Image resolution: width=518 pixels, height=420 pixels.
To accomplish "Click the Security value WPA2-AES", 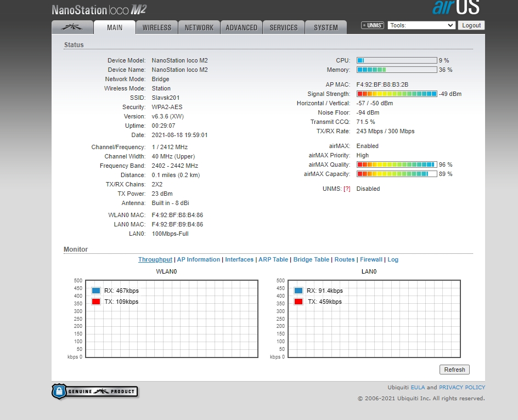I will (x=167, y=107).
